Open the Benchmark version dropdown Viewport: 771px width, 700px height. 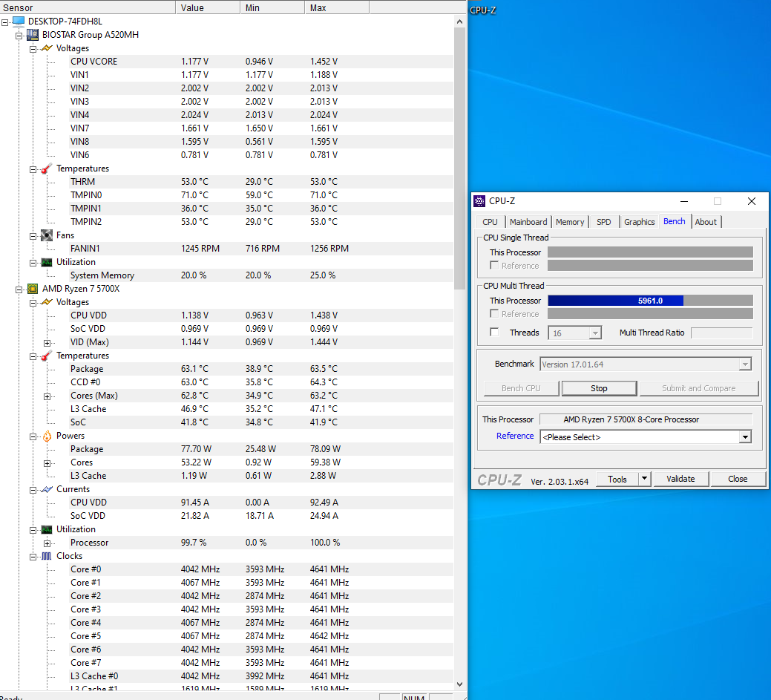(746, 364)
